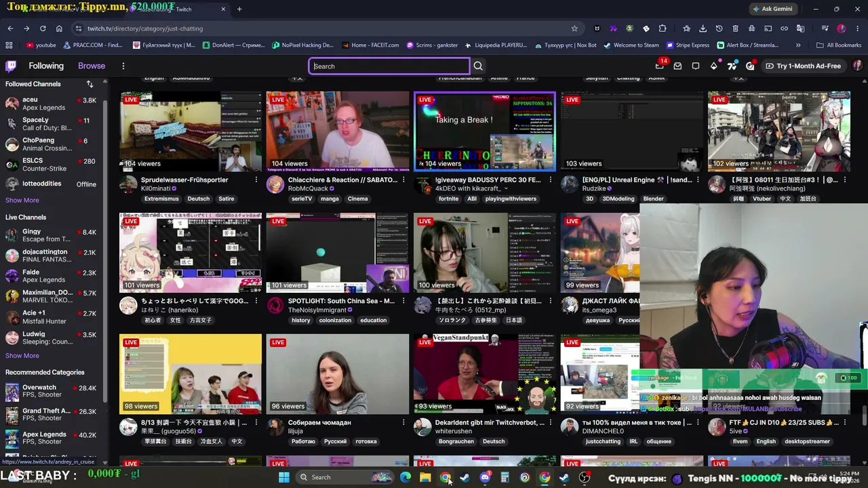Open options menu for Sprudelwasser-Frühsportler stream

[x=256, y=180]
